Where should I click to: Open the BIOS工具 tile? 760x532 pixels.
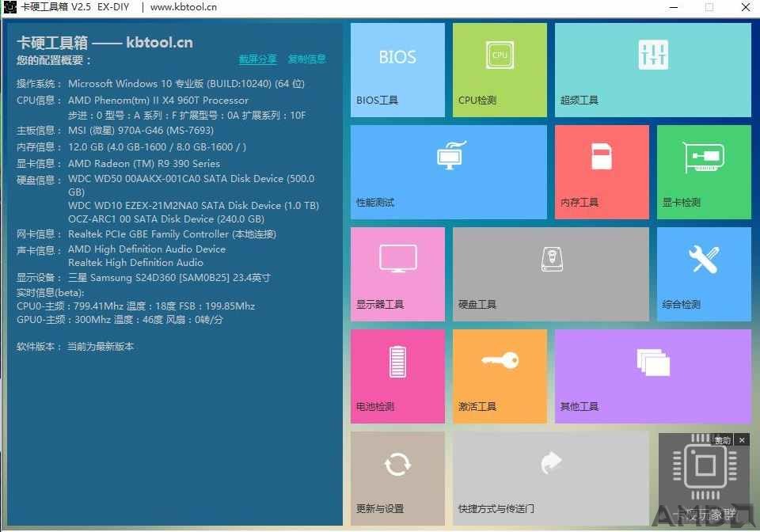click(x=397, y=70)
